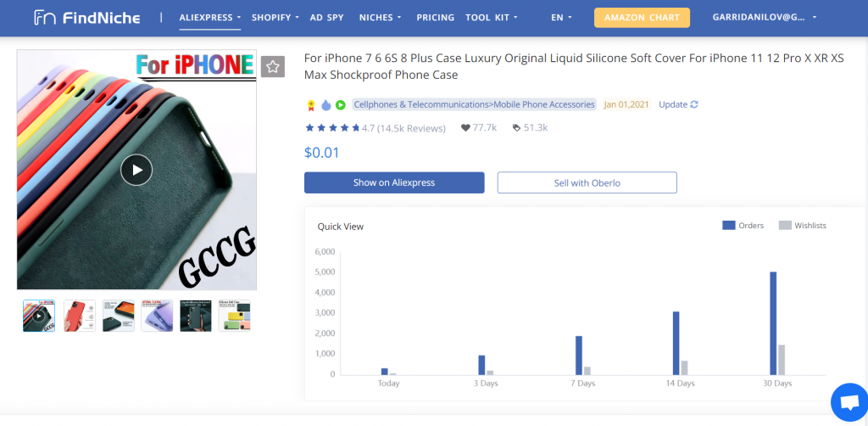
Task: Add product to favorites with star icon
Action: point(272,67)
